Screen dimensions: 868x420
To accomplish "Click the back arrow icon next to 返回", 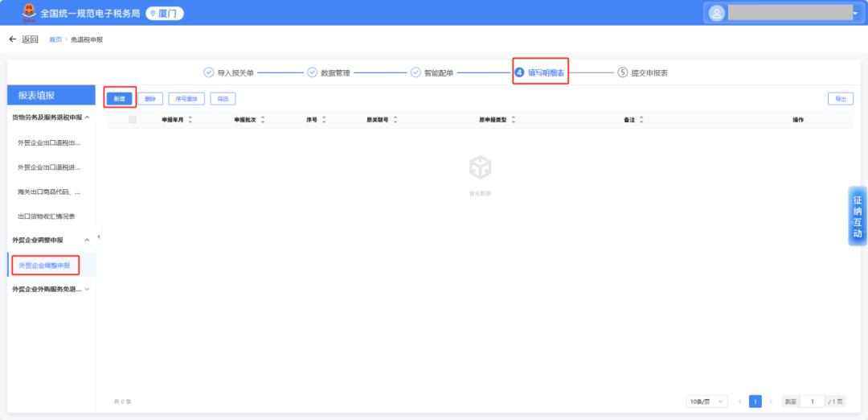I will click(x=13, y=39).
